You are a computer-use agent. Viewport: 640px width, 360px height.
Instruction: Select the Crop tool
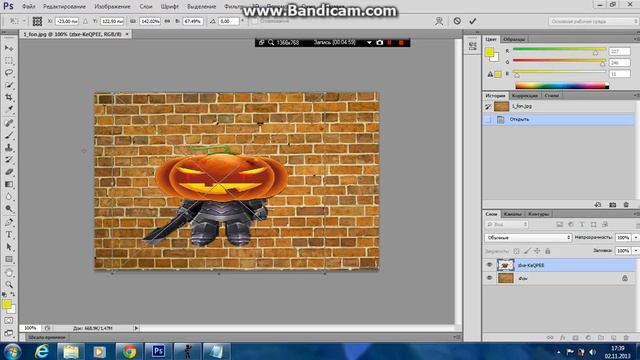pyautogui.click(x=9, y=97)
